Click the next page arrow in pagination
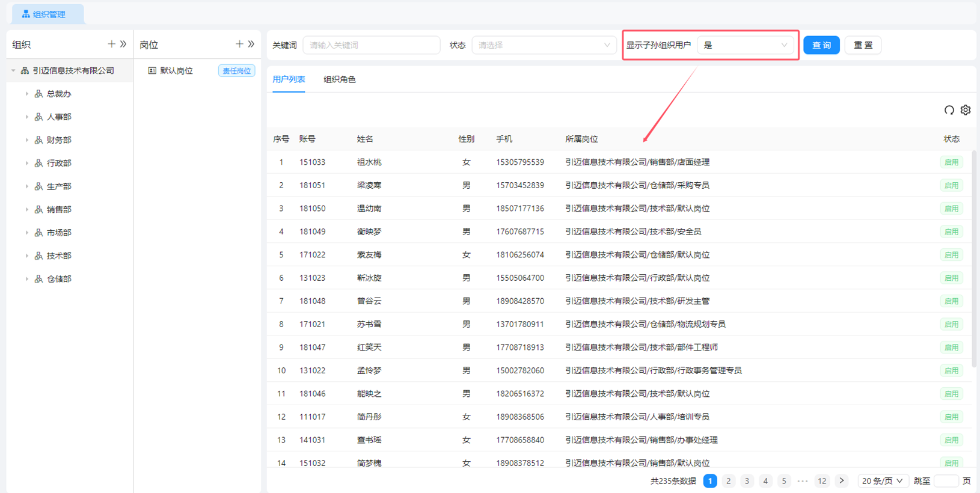 pyautogui.click(x=841, y=481)
